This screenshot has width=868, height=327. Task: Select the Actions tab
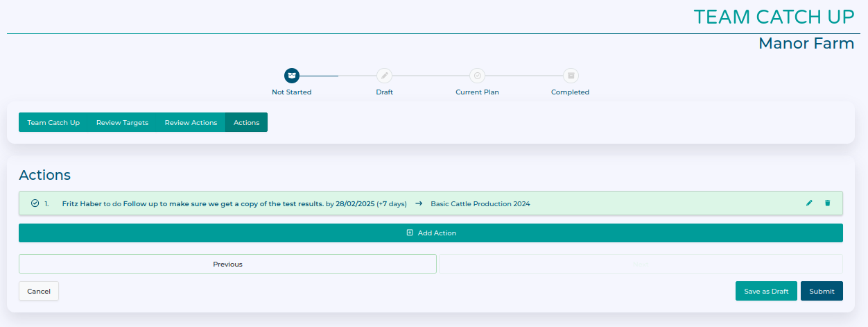(246, 122)
